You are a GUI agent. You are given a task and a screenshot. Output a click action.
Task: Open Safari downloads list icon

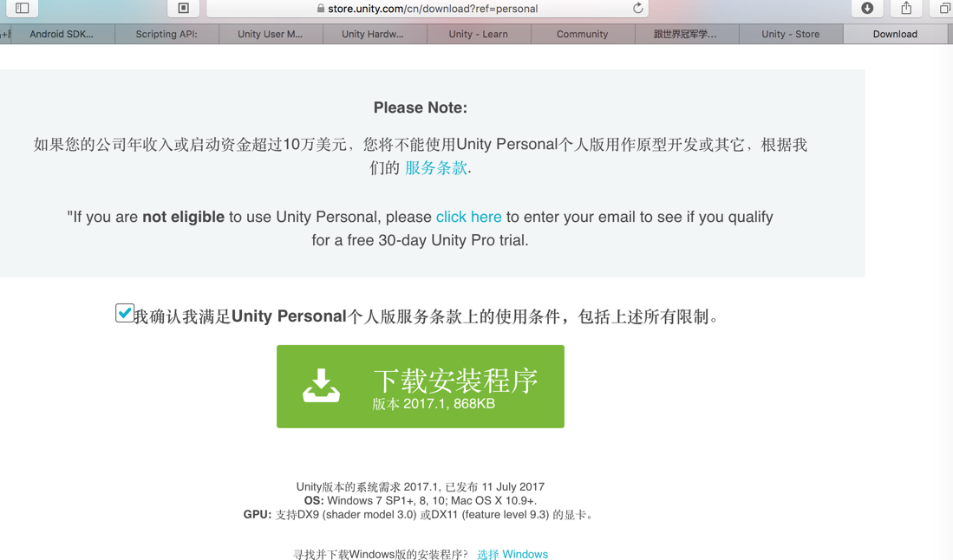(867, 8)
